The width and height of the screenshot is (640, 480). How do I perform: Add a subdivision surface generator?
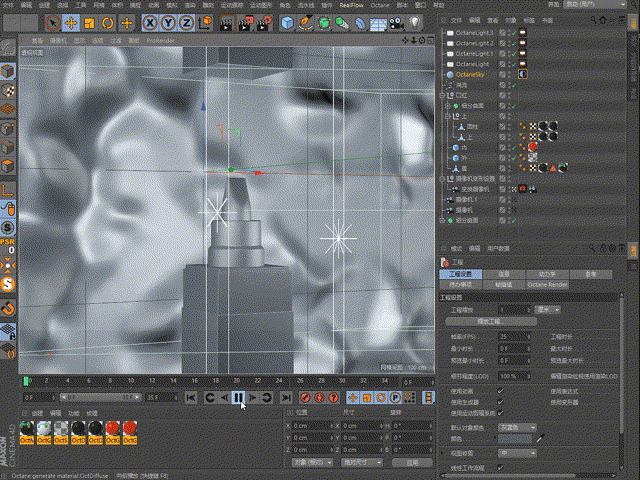tap(324, 23)
